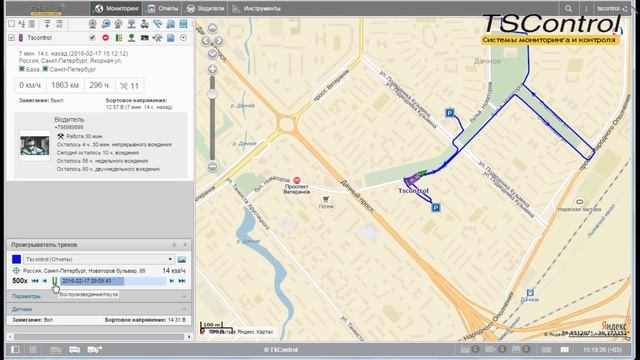
Task: Click the chart icon beside track dropdown
Action: pos(182,260)
